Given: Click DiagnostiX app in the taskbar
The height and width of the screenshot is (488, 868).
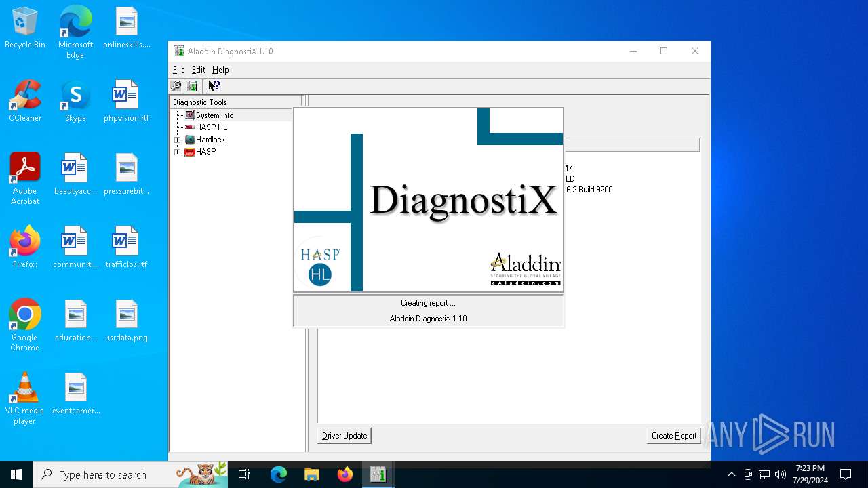Looking at the screenshot, I should 378,474.
